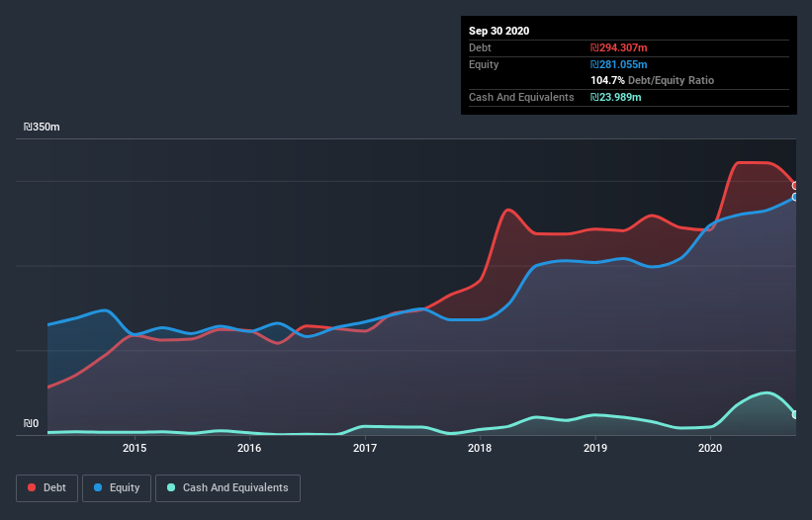812x520 pixels.
Task: Click the ₪0 y-axis label
Action: [31, 423]
